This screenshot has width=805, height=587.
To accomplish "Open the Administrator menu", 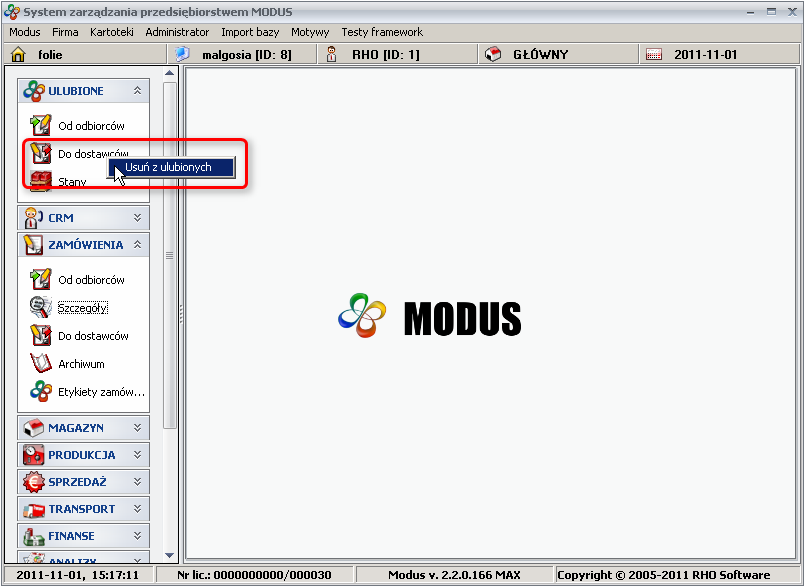I will tap(177, 32).
